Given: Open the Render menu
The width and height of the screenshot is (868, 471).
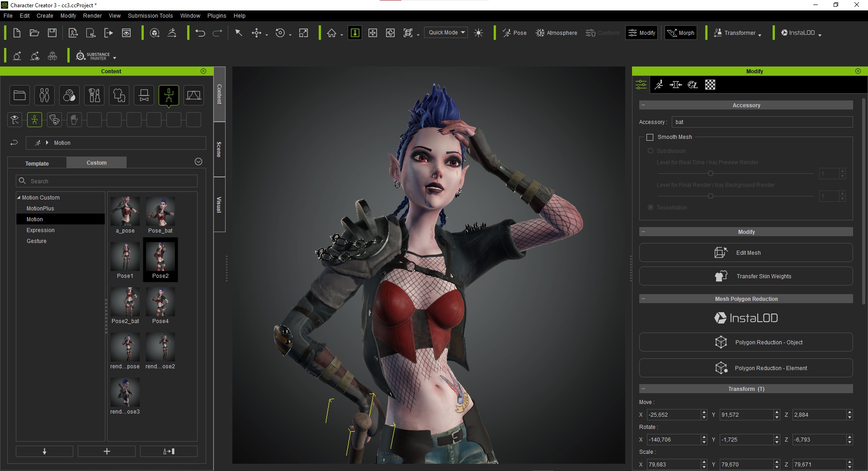Looking at the screenshot, I should [x=92, y=15].
